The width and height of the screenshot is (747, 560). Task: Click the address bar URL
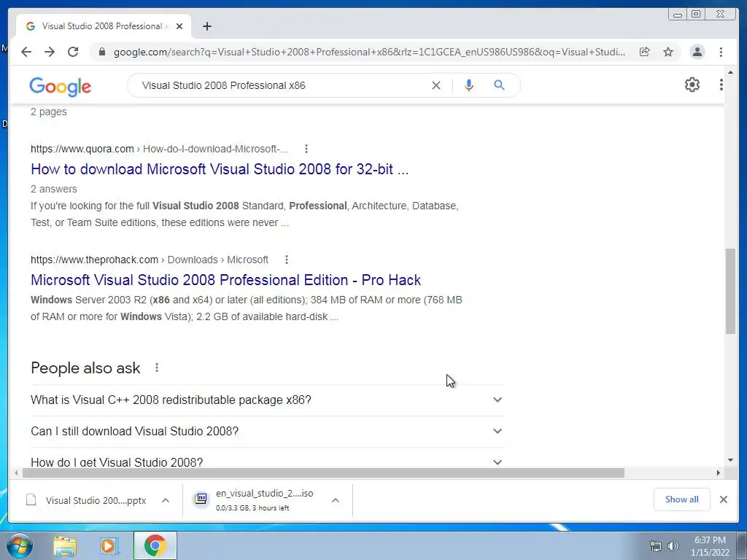tap(369, 52)
